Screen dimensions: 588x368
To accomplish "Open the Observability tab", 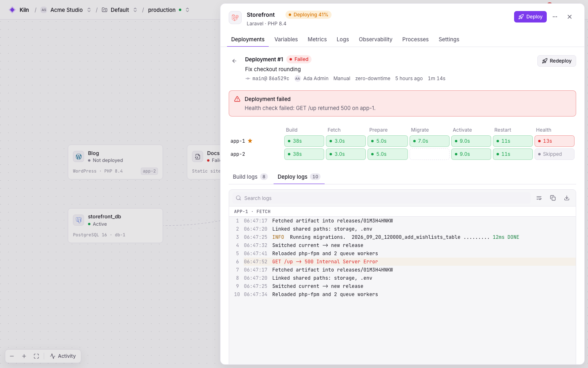I will [376, 39].
